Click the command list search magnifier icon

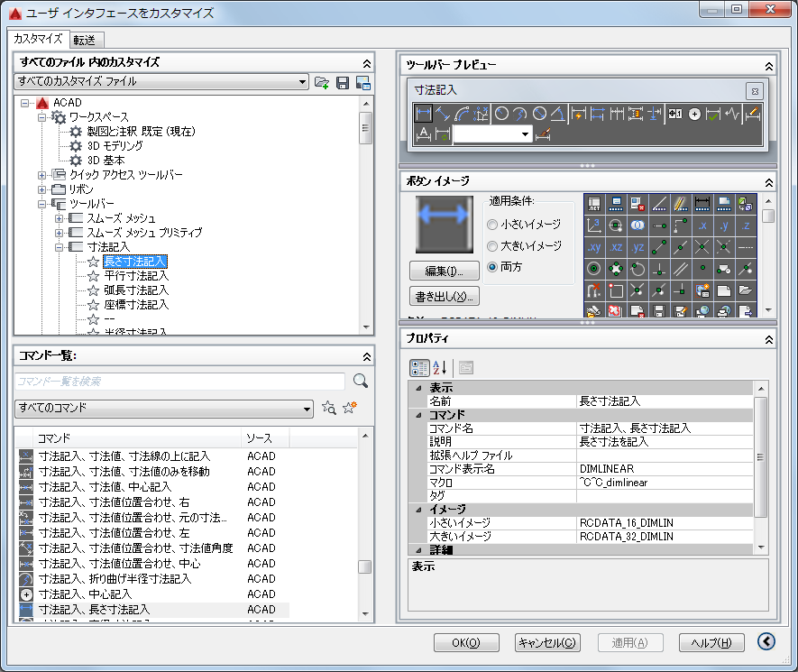coord(361,381)
